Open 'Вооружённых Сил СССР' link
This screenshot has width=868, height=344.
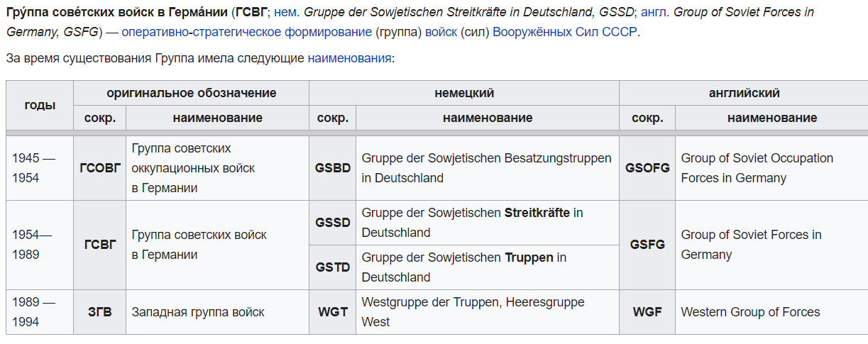565,33
